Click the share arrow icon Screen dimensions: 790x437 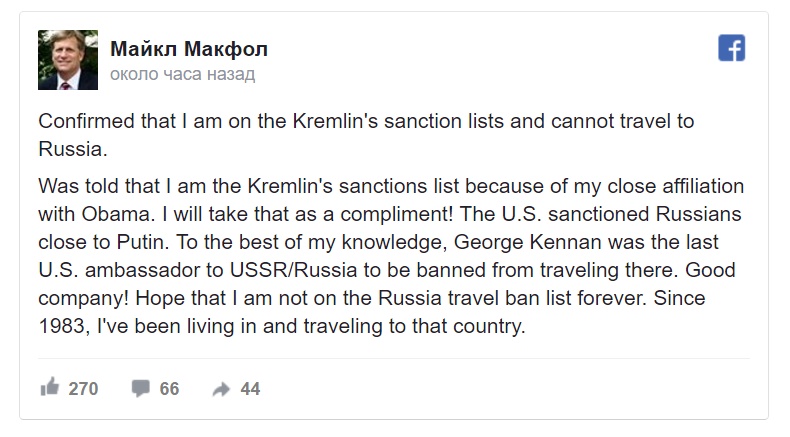tap(221, 389)
